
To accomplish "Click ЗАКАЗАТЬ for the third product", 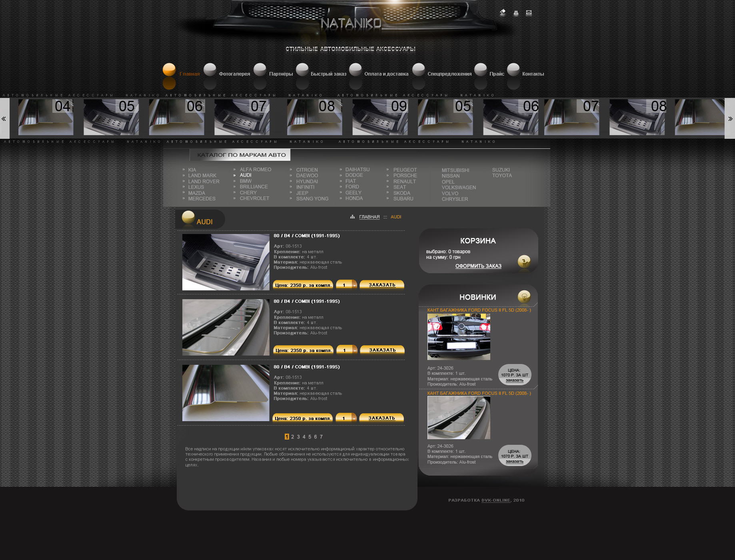I will click(381, 418).
